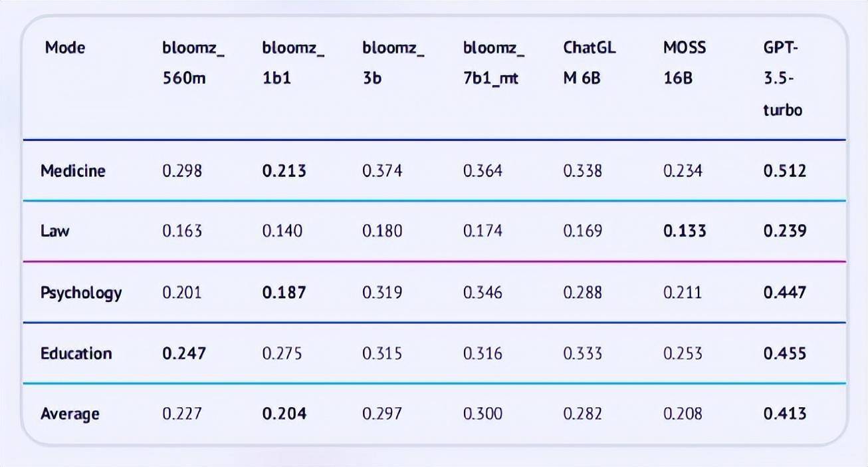Select the bloomz_3b column header

click(393, 63)
